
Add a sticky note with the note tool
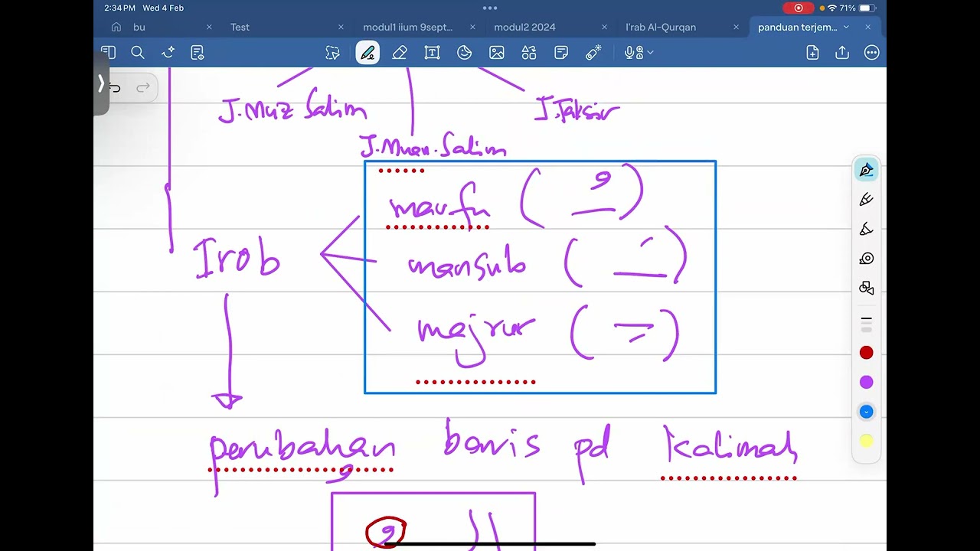[561, 53]
